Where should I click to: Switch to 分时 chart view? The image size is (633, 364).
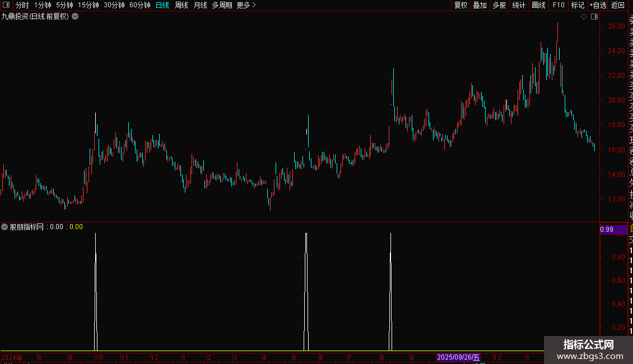tap(22, 5)
